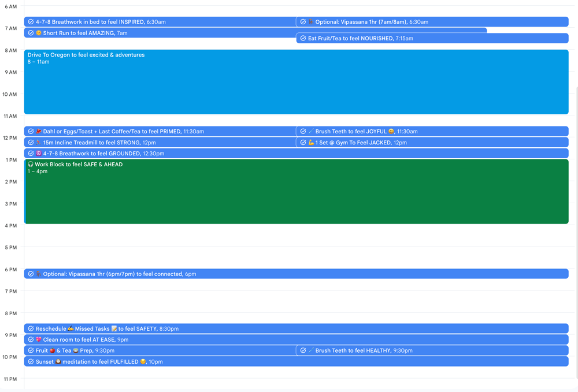Open Optional: Vipassana 1hr (7am/8am) task
Image resolution: width=578 pixels, height=392 pixels.
click(432, 22)
